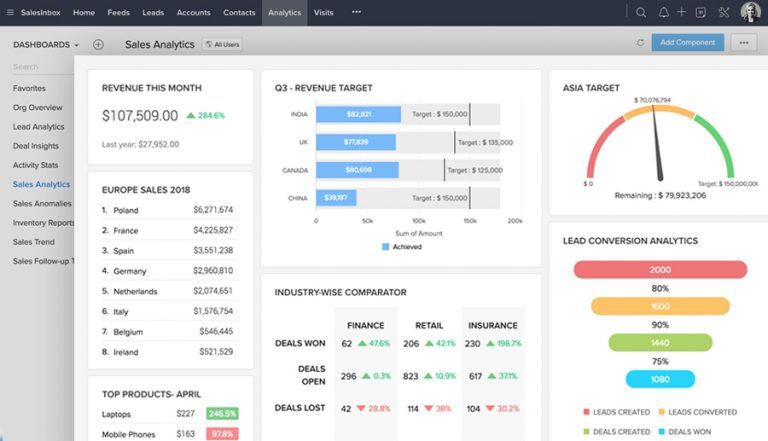The image size is (768, 441).
Task: Refresh the dashboard with the reload icon
Action: 640,43
